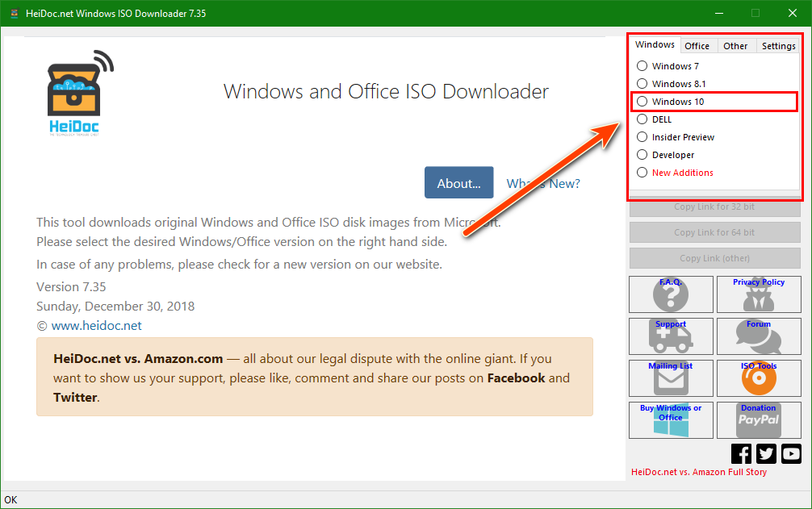This screenshot has height=509, width=812.
Task: Open the What's New? link
Action: [543, 184]
